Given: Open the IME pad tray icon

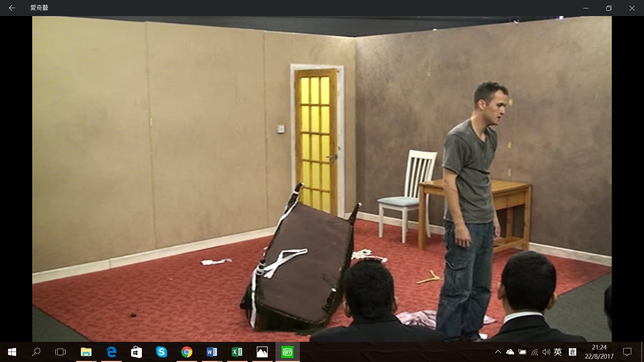Looking at the screenshot, I should pos(573,352).
